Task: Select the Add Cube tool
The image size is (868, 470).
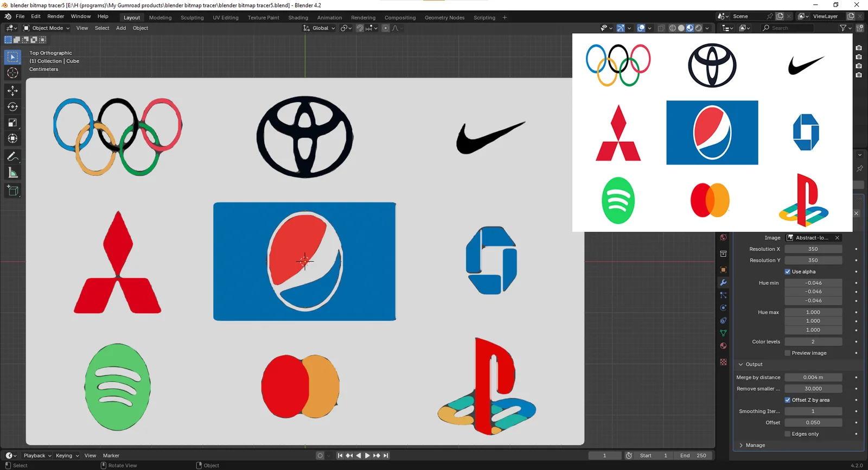Action: [12, 190]
